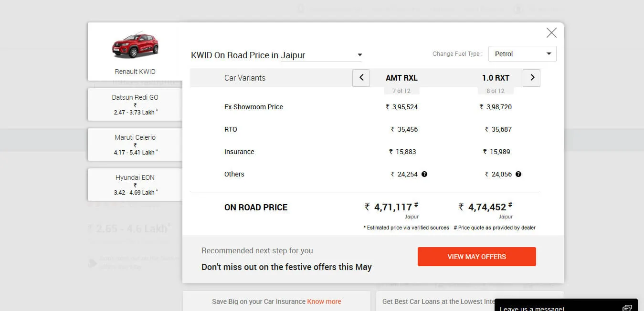Select the 1.0 RXT variant heading
644x311 pixels.
[496, 78]
